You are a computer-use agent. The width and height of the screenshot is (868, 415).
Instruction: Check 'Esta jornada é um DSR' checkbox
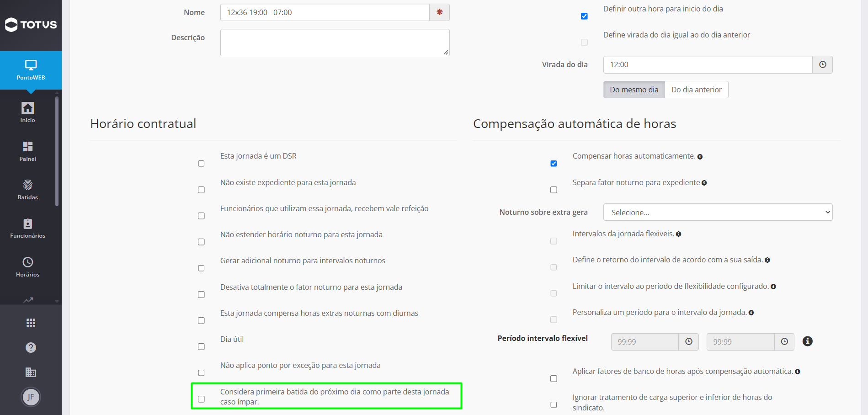click(201, 164)
